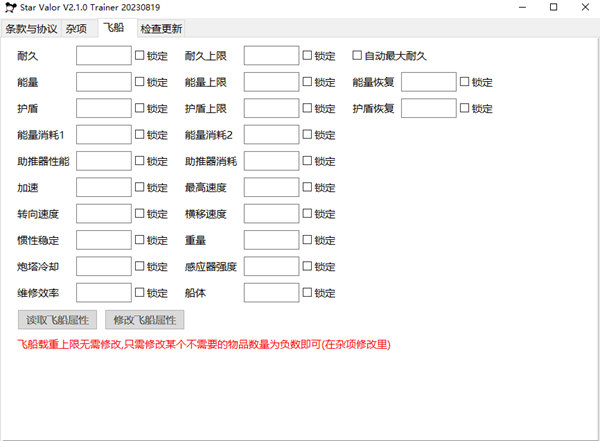Click the Star Valor Trainer app icon
Screen dimensions: 600x441
[x=10, y=8]
